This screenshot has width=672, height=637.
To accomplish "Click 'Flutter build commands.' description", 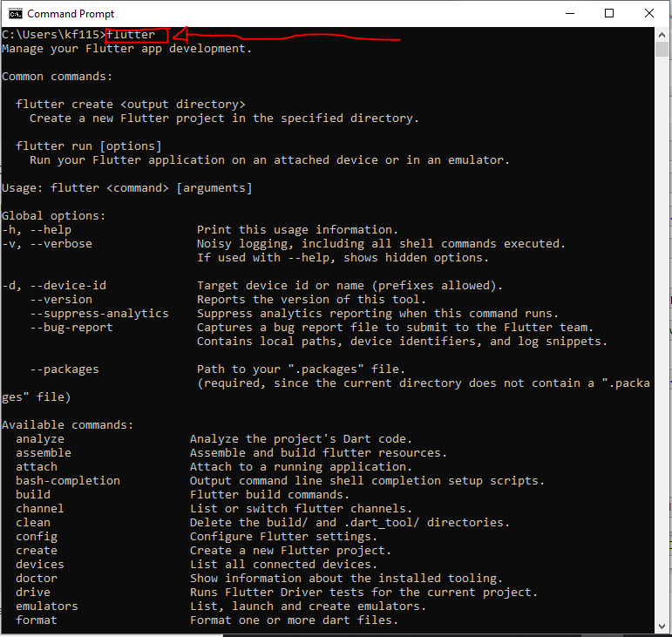I will (269, 495).
